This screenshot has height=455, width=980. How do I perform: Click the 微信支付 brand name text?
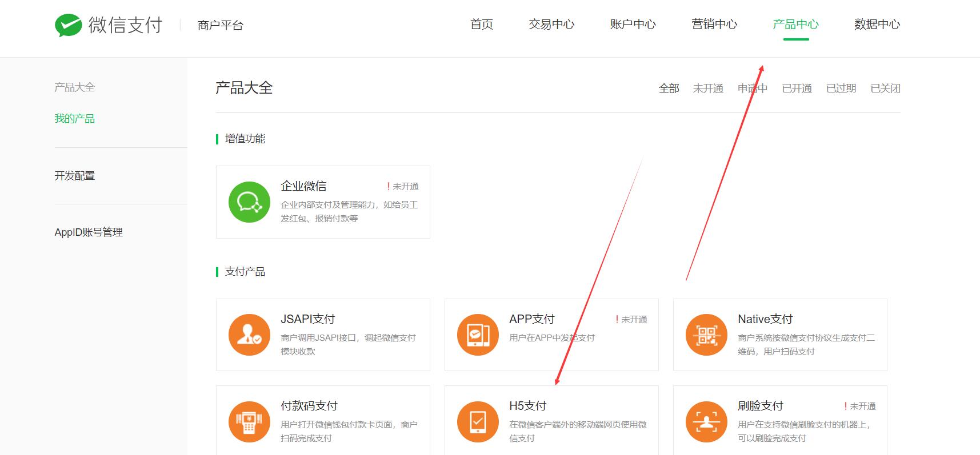point(126,25)
